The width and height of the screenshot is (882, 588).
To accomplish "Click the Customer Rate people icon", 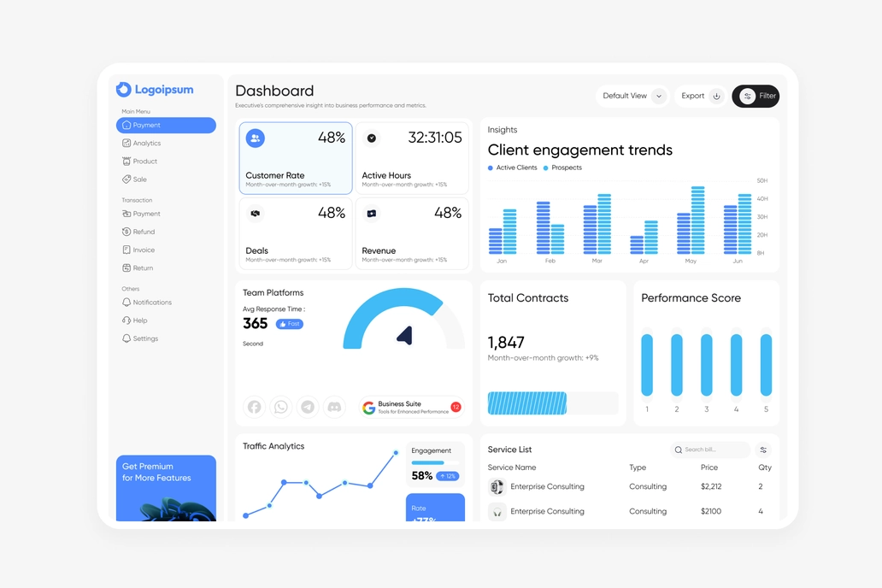I will tap(256, 138).
